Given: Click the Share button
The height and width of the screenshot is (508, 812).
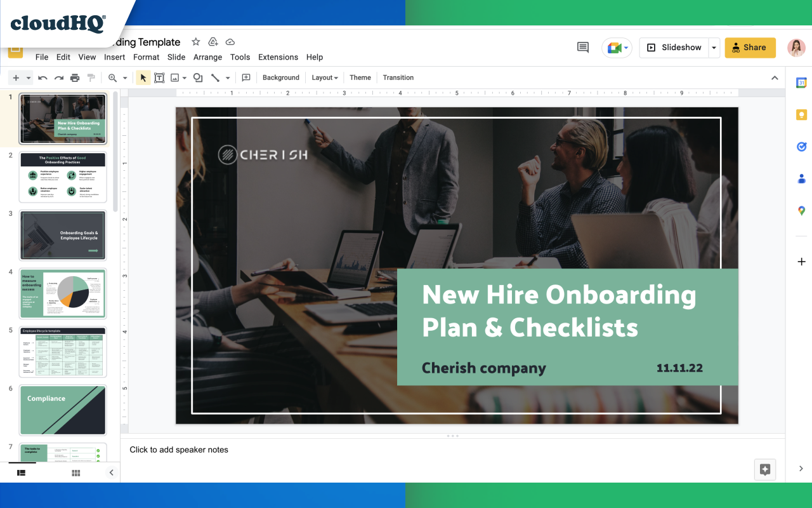Looking at the screenshot, I should (x=750, y=47).
